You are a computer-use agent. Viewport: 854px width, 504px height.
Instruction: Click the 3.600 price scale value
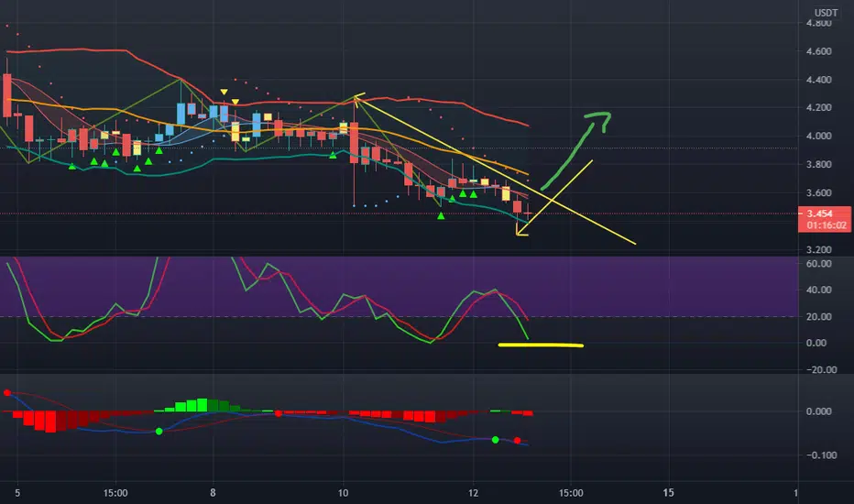click(x=818, y=192)
